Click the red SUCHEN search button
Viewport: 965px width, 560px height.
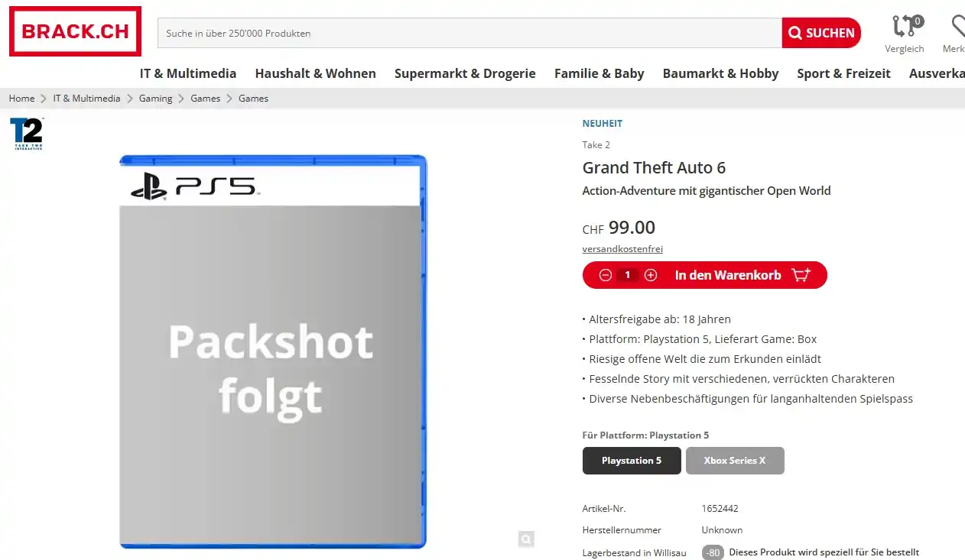pyautogui.click(x=821, y=33)
